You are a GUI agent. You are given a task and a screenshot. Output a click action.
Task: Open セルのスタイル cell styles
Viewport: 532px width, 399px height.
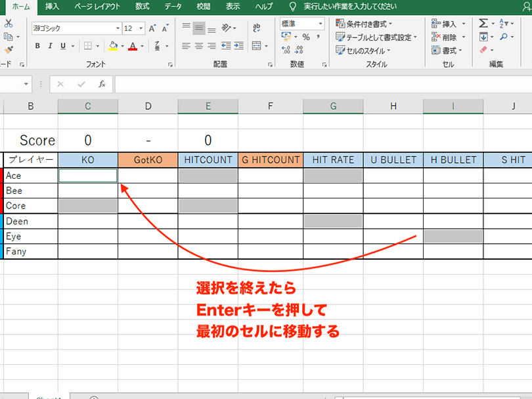[363, 51]
